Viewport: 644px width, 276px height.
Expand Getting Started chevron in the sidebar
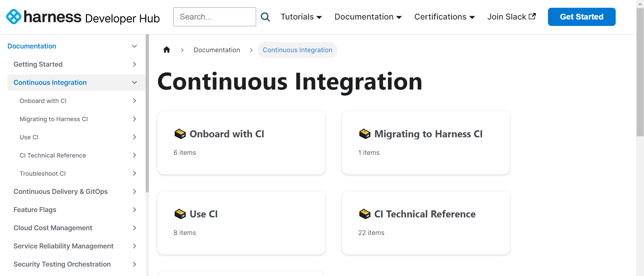pyautogui.click(x=134, y=64)
